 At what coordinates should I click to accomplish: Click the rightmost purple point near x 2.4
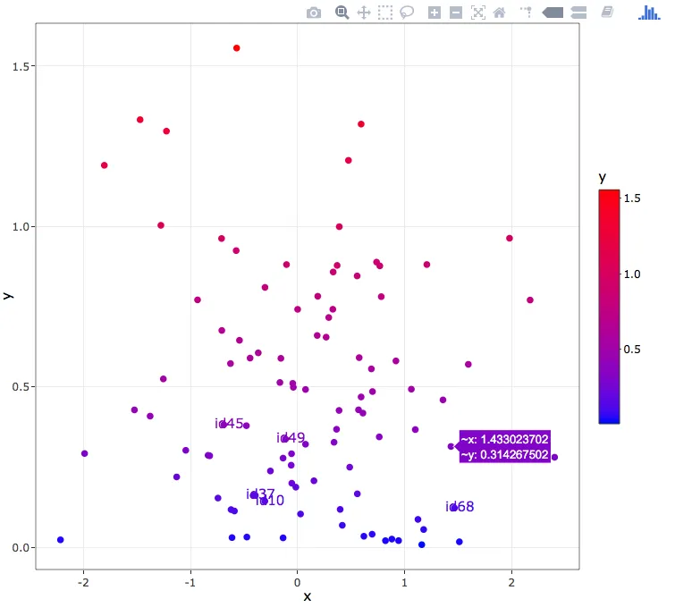554,457
